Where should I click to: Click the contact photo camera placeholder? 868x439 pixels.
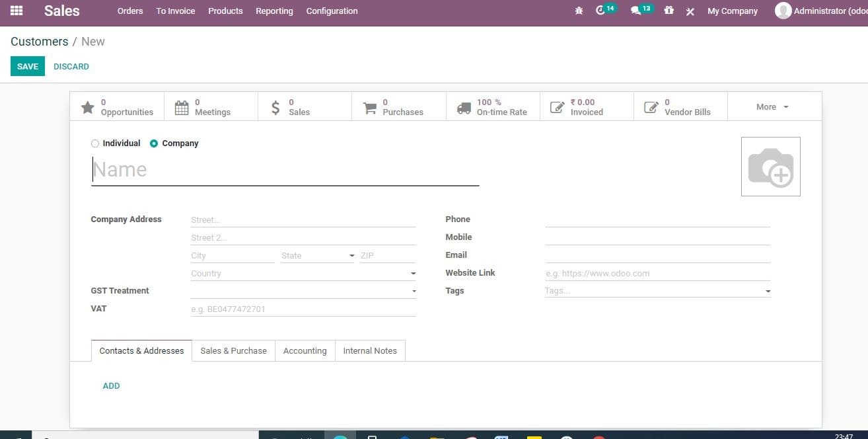(770, 166)
